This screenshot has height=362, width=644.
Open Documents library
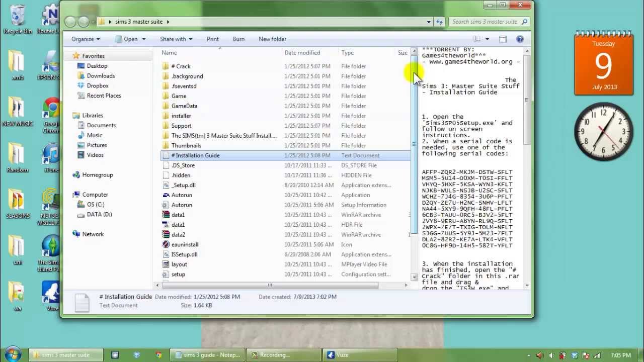(x=101, y=125)
